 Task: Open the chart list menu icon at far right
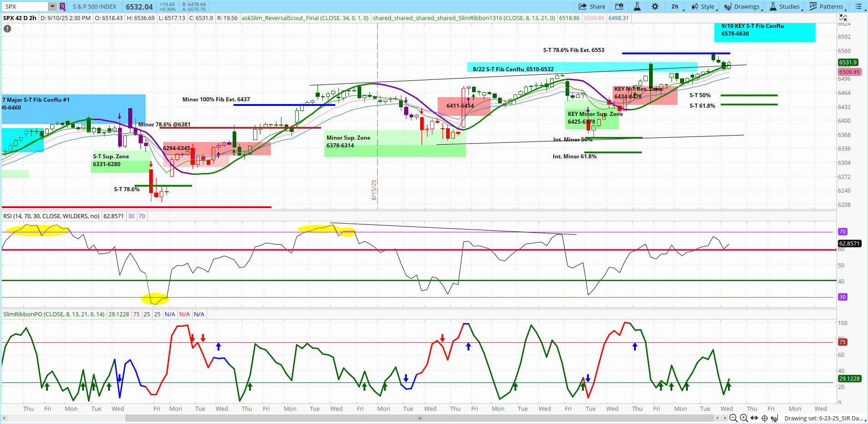(x=859, y=6)
